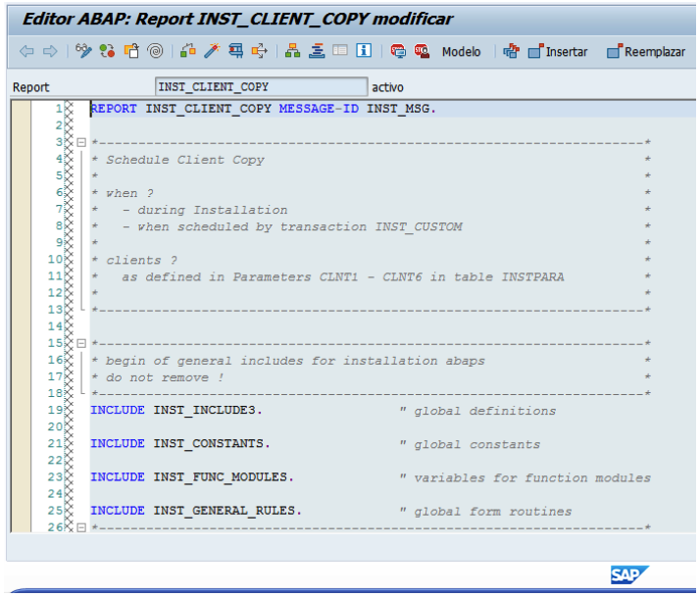This screenshot has height=597, width=700.
Task: Click INST_GENERAL_RULES include name
Action: [225, 511]
